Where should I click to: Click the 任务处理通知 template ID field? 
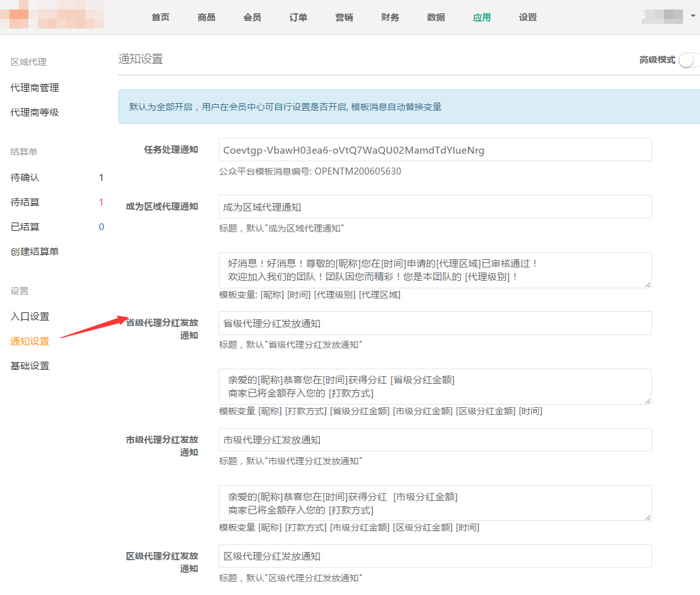434,150
